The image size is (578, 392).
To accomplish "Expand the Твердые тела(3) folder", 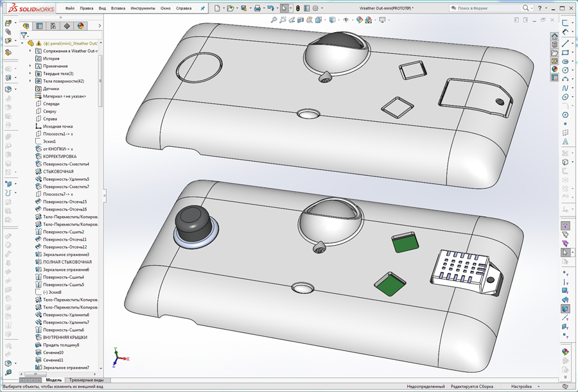I will tap(30, 74).
